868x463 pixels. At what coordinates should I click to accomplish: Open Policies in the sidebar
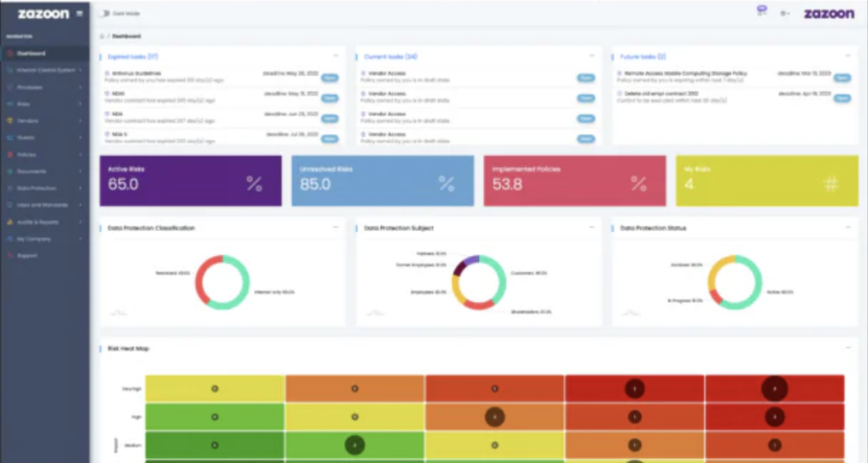44,154
